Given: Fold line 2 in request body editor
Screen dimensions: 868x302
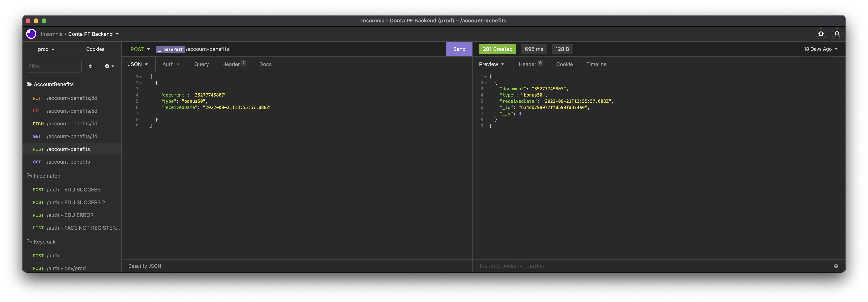Looking at the screenshot, I should [x=141, y=83].
